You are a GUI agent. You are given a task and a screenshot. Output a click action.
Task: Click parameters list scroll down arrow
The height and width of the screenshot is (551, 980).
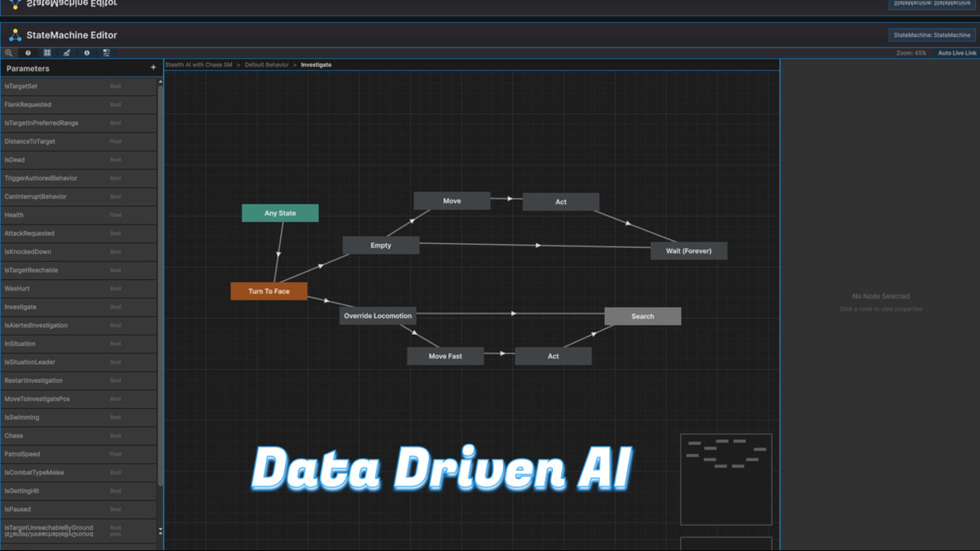pos(160,531)
